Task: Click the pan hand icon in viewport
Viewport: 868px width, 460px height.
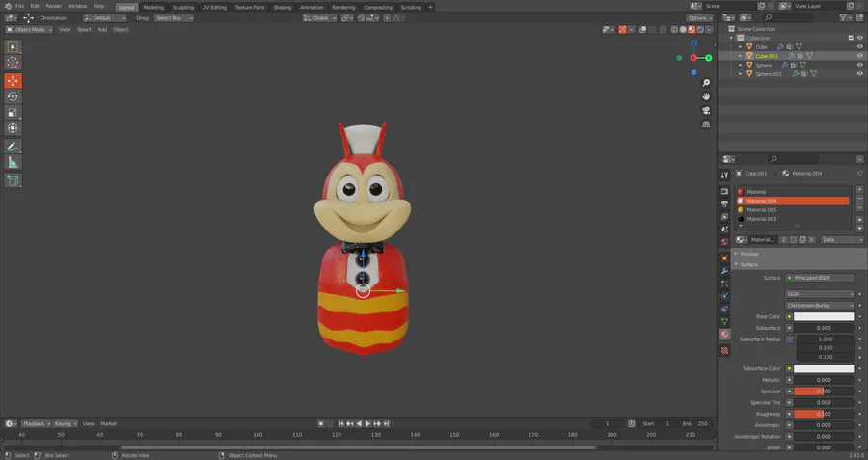Action: pos(706,96)
